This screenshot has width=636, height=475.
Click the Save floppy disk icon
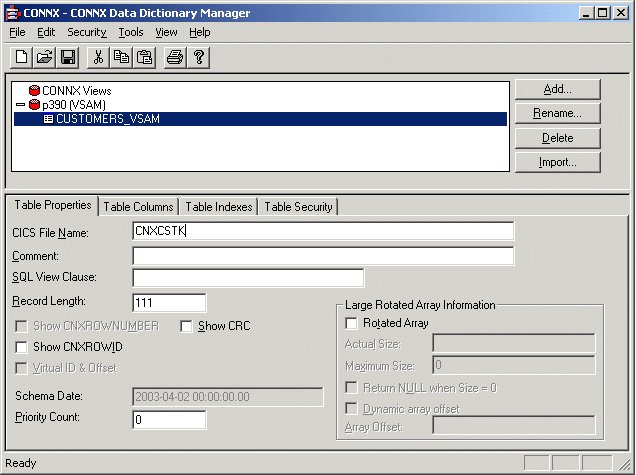[68, 57]
